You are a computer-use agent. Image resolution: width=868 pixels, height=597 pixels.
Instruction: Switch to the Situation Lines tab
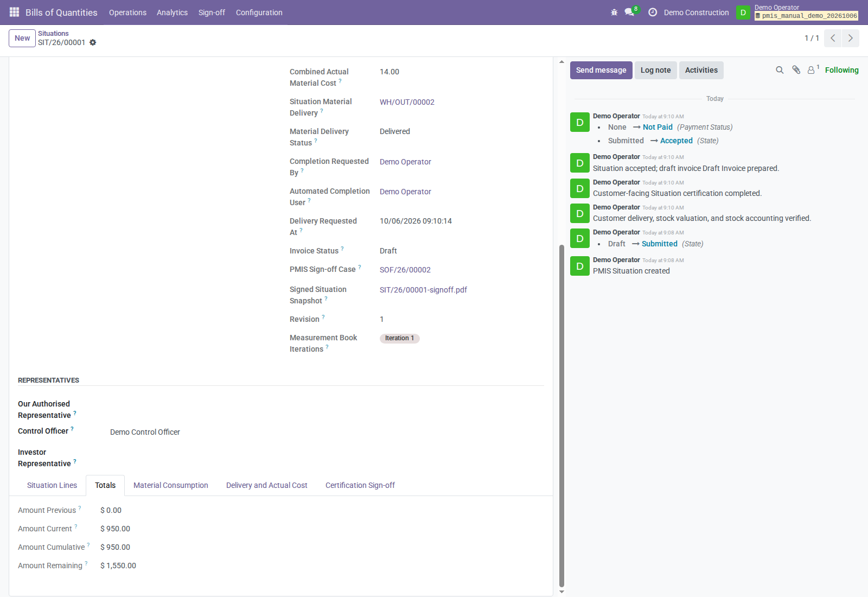pyautogui.click(x=52, y=485)
